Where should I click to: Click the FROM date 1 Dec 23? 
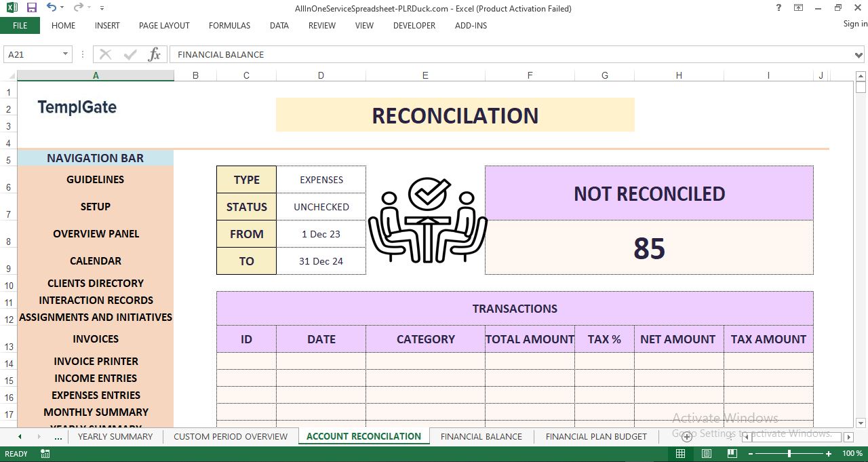tap(321, 234)
